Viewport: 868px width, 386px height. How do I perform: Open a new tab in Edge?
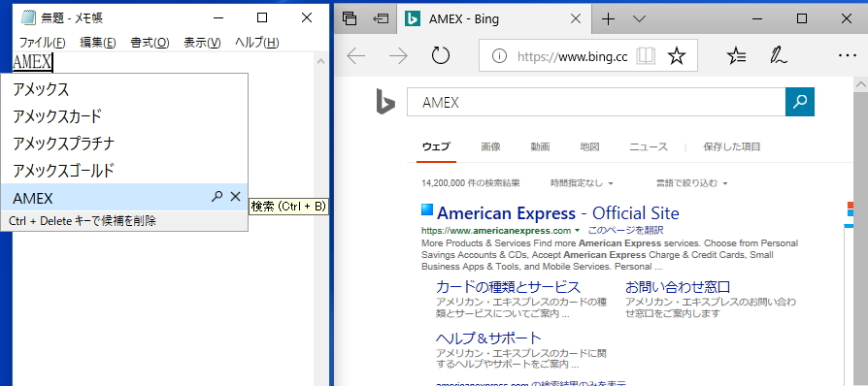[609, 18]
